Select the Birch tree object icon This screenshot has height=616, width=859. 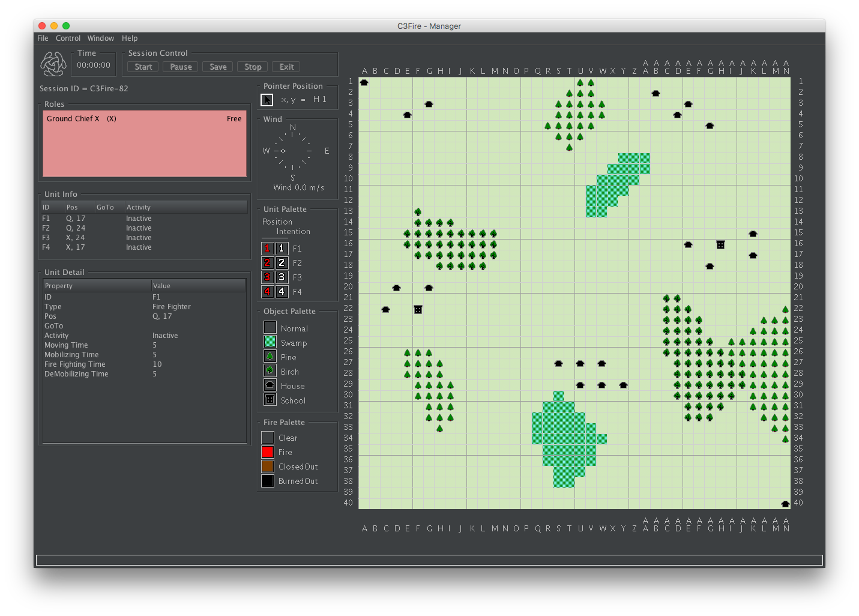(270, 371)
